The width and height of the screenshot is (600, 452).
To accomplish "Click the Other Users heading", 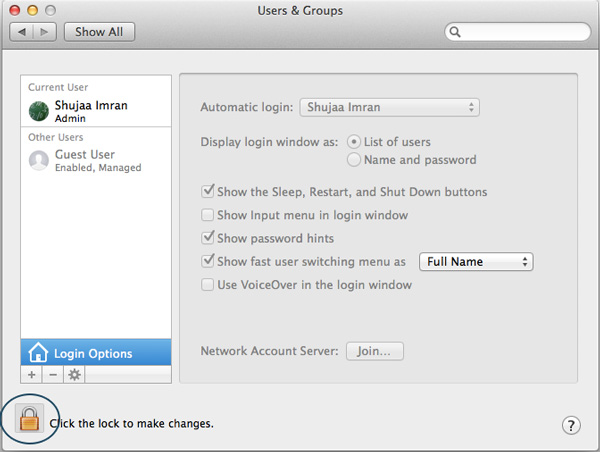I will [56, 137].
